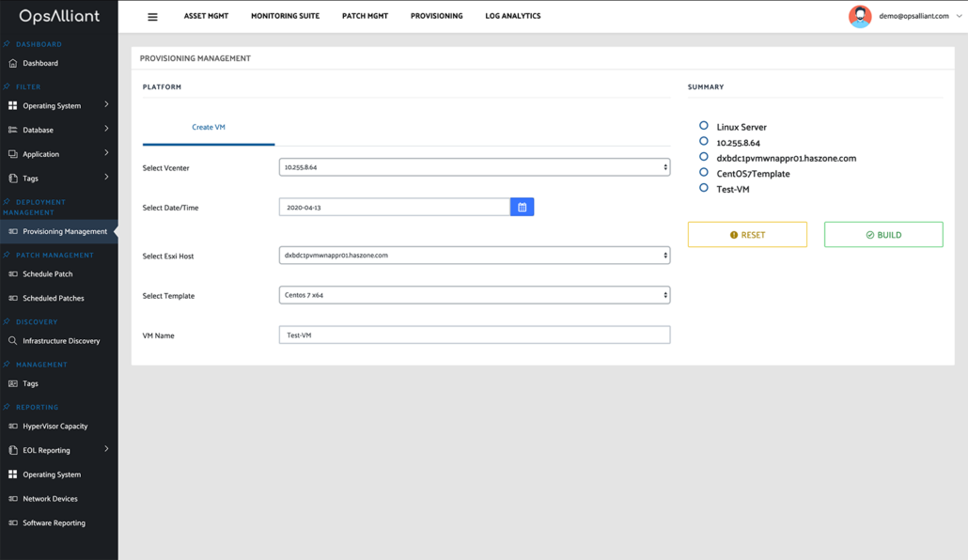Open the Select Vcenter dropdown
The image size is (968, 560).
(475, 166)
